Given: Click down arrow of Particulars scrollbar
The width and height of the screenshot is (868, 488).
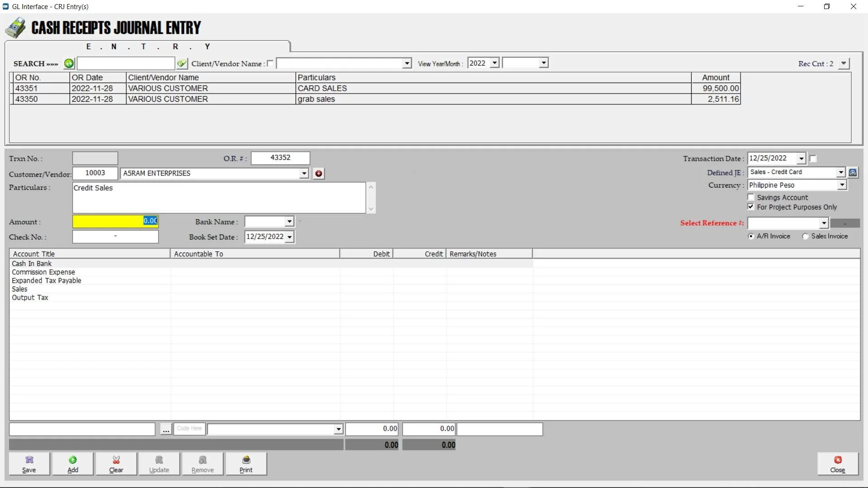Looking at the screenshot, I should (371, 209).
